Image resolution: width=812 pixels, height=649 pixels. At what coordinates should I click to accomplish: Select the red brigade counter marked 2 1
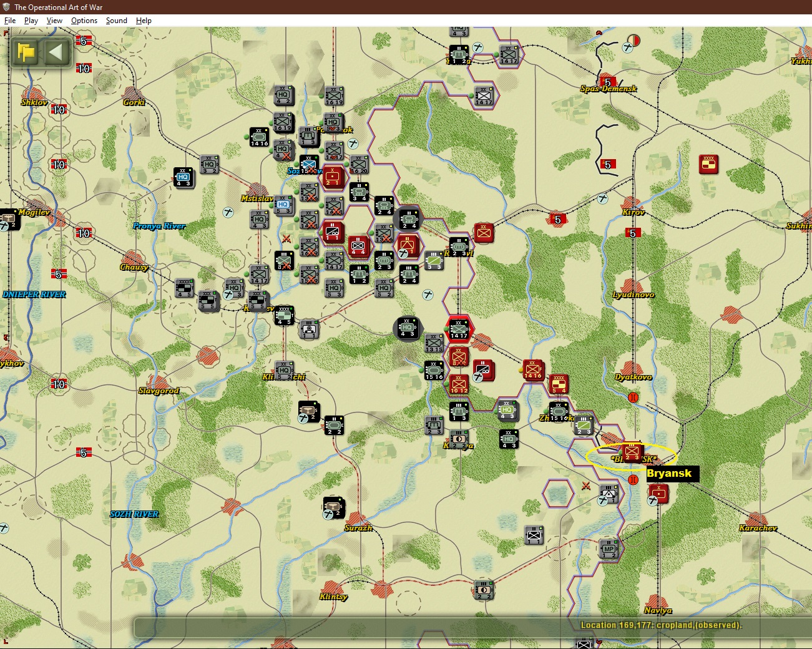coord(332,177)
